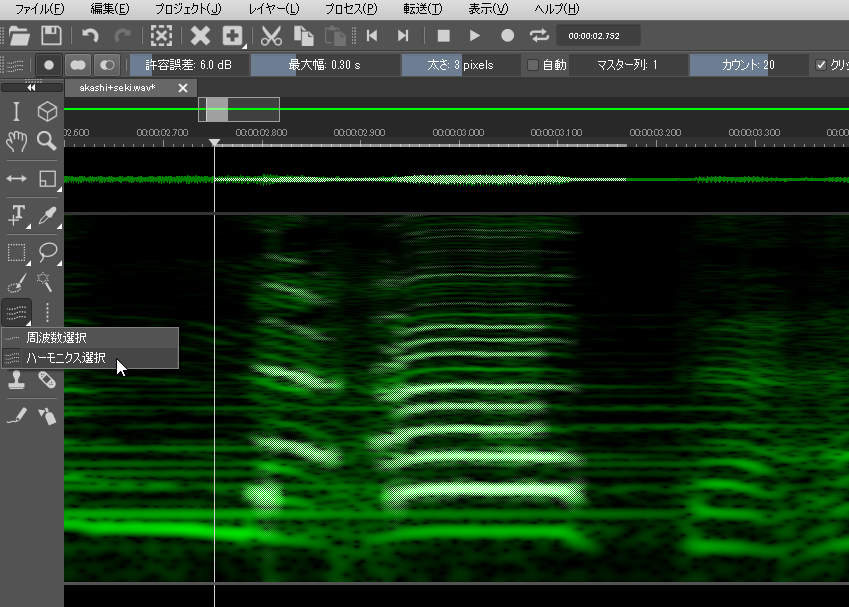Select the vertical dotted line selection tool
This screenshot has width=849, height=607.
pos(47,312)
